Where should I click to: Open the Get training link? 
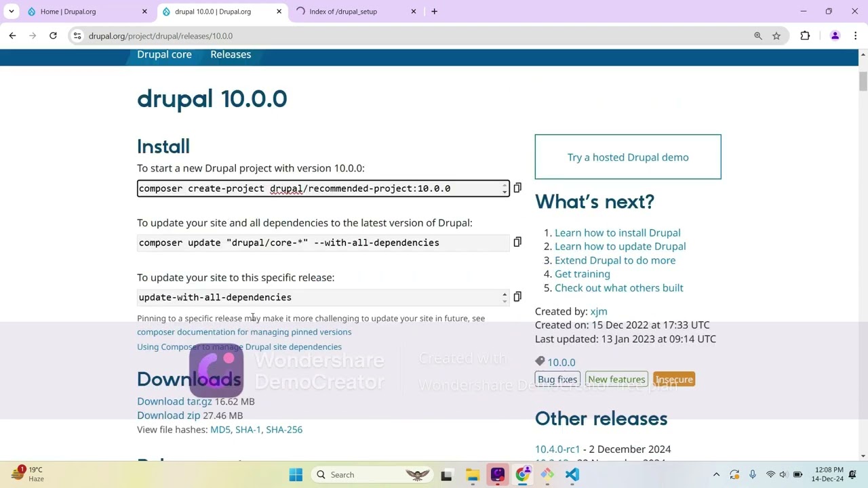583,274
